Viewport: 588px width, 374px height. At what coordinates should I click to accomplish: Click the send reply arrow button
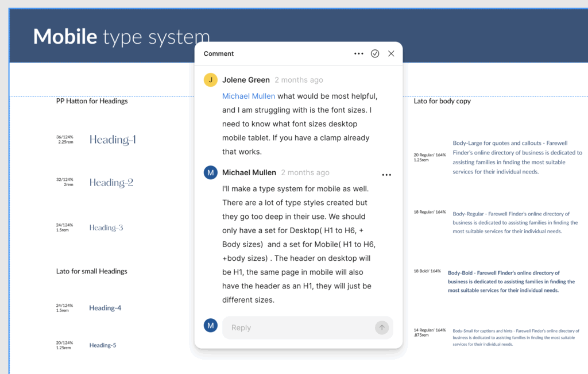(x=381, y=327)
